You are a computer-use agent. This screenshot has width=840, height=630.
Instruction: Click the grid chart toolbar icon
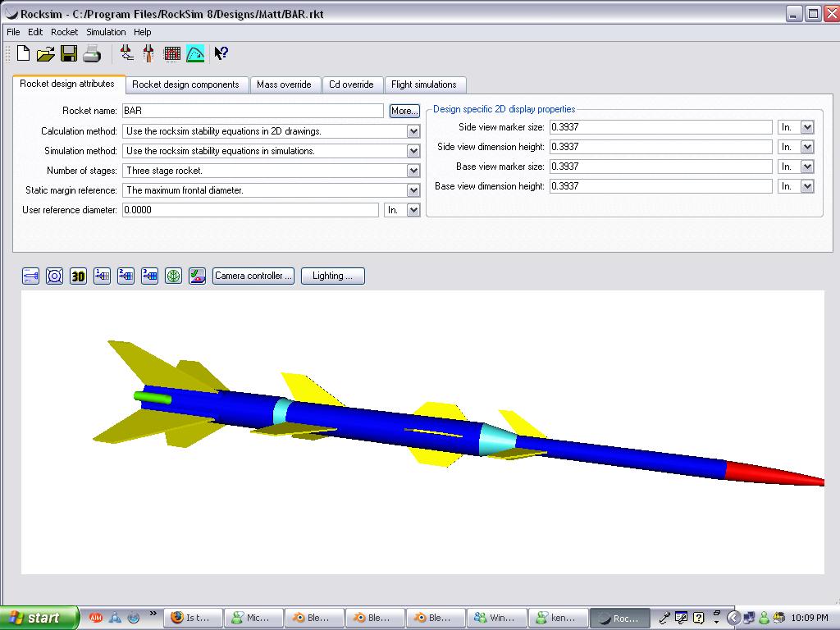click(x=172, y=54)
